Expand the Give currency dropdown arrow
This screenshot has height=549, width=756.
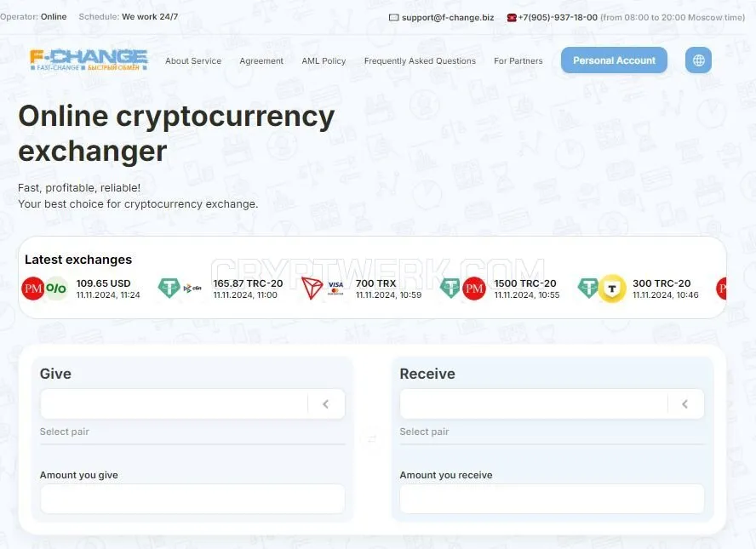326,404
